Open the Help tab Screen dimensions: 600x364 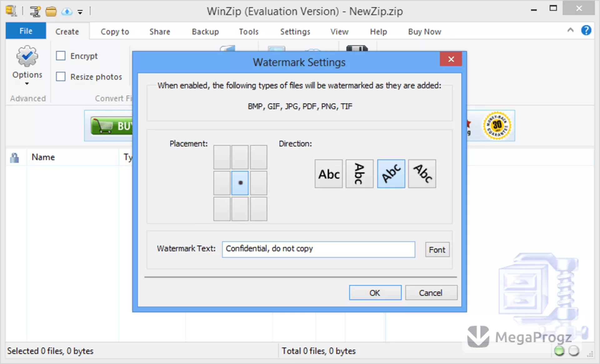378,32
